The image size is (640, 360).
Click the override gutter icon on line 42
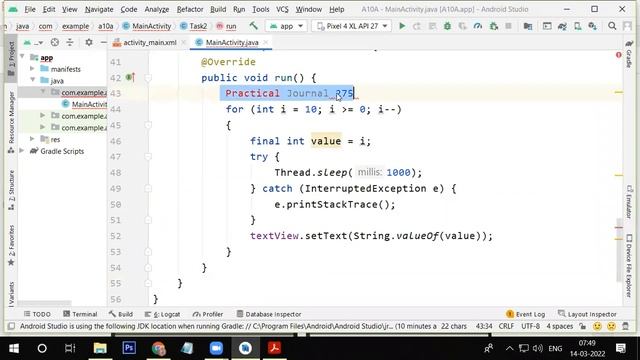pos(130,77)
